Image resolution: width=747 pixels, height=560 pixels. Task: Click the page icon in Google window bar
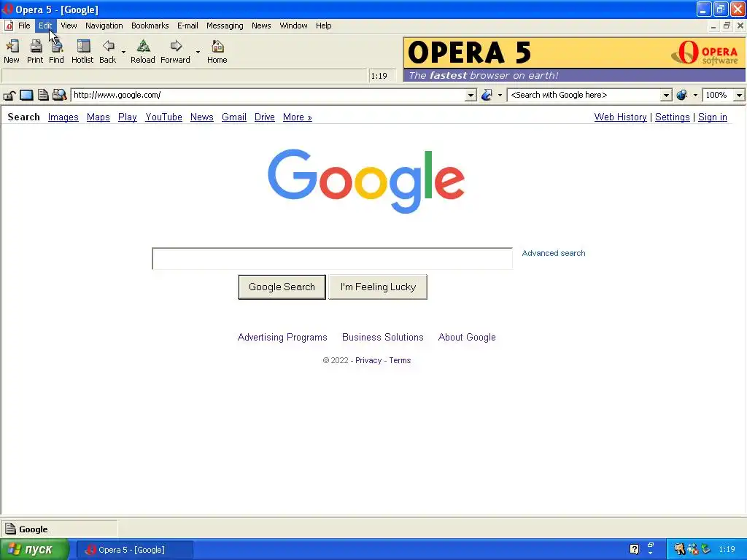click(10, 529)
